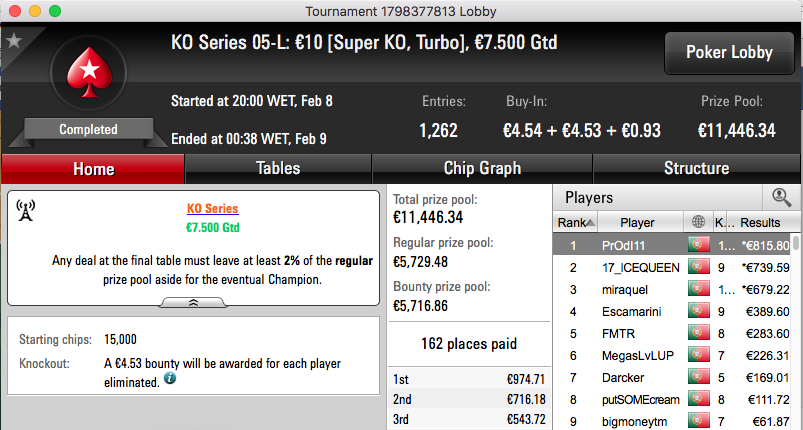Click the Poker Lobby button
This screenshot has width=803, height=430.
click(x=729, y=53)
